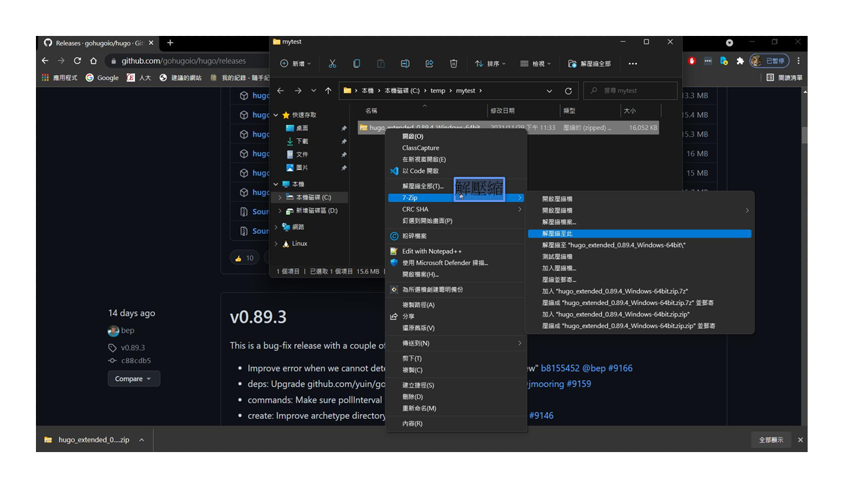The height and width of the screenshot is (488, 868).
Task: Open the View (檢視) dropdown
Action: [x=536, y=64]
